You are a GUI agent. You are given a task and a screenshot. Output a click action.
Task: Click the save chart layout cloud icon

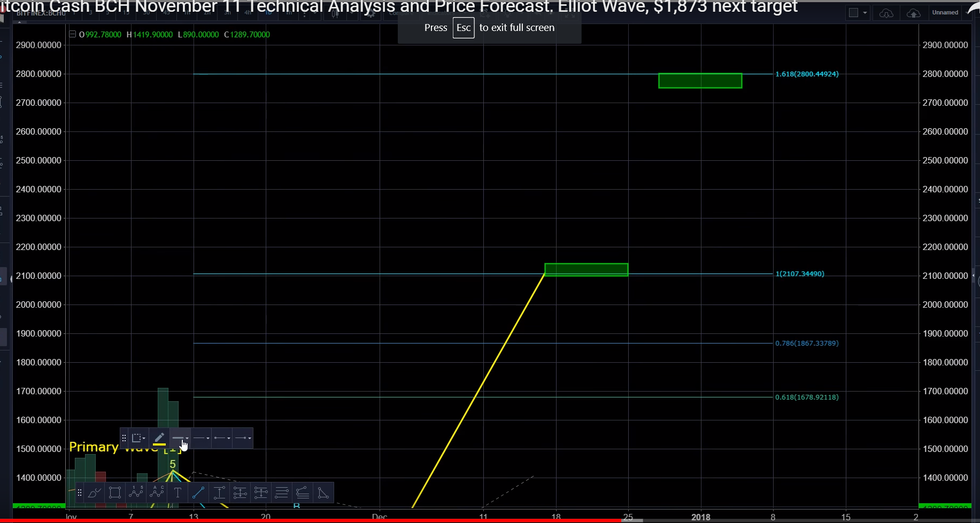(913, 13)
